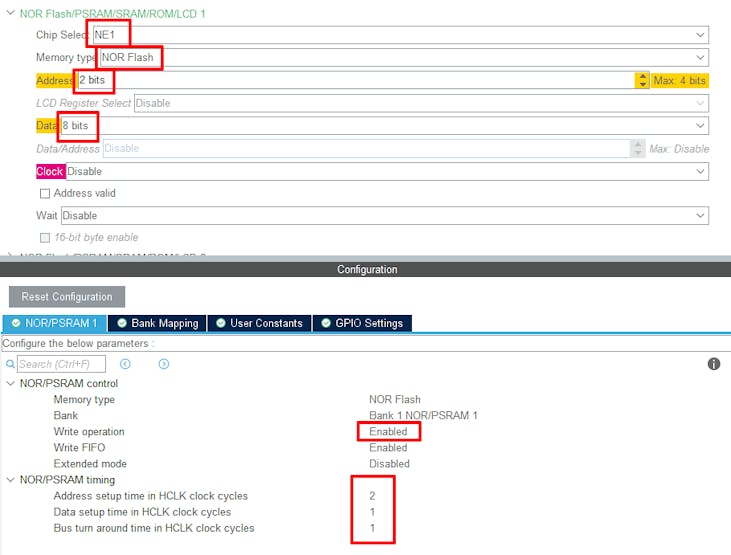
Task: Collapse the NOR Flash/PSRAM/SRAM/ROM/LCD 1 section
Action: (10, 13)
